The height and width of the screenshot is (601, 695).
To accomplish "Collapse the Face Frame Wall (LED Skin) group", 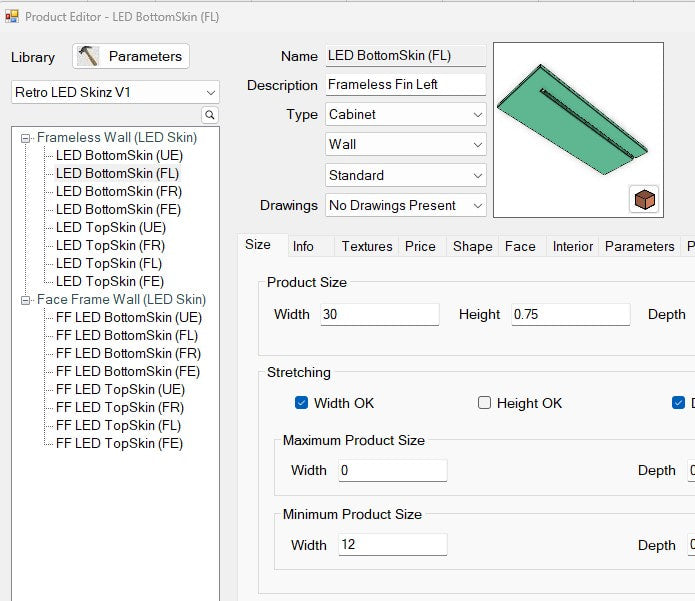I will coord(26,300).
